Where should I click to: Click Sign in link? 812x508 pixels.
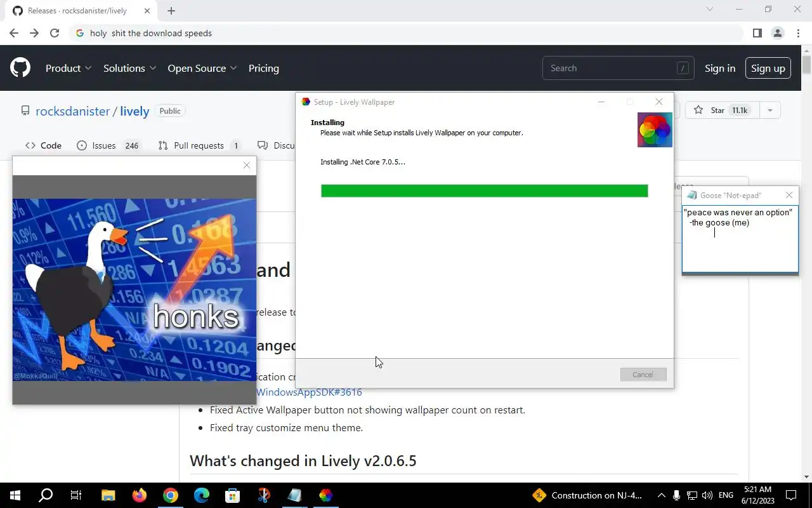(720, 68)
